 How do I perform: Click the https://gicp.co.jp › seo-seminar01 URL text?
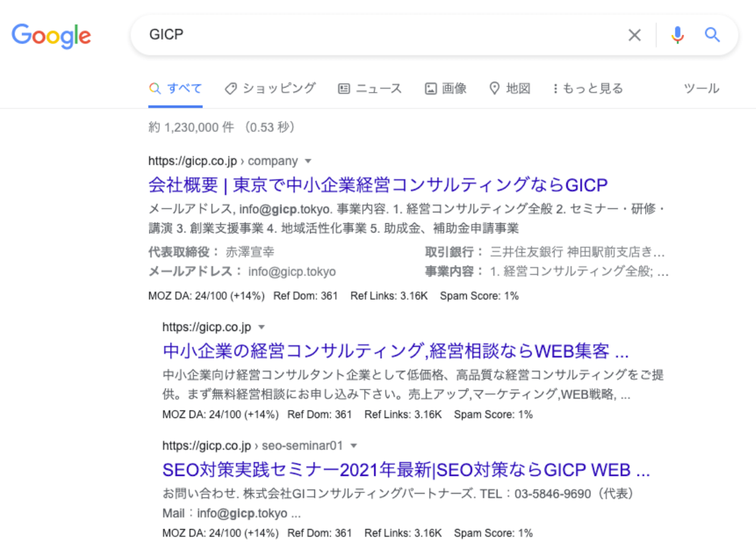253,446
